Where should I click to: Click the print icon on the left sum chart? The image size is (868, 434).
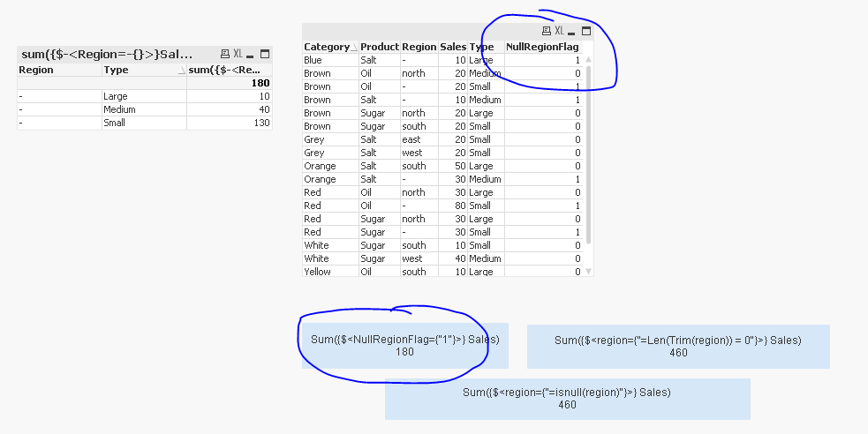[x=225, y=54]
